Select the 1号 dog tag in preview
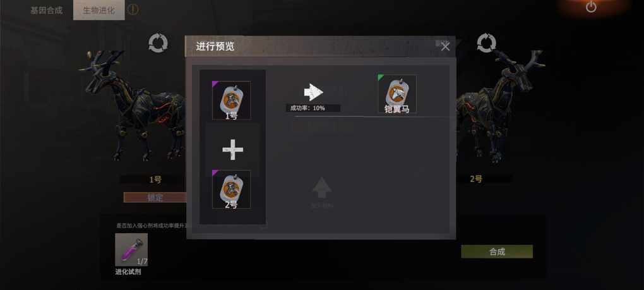This screenshot has height=290, width=644. 231,100
